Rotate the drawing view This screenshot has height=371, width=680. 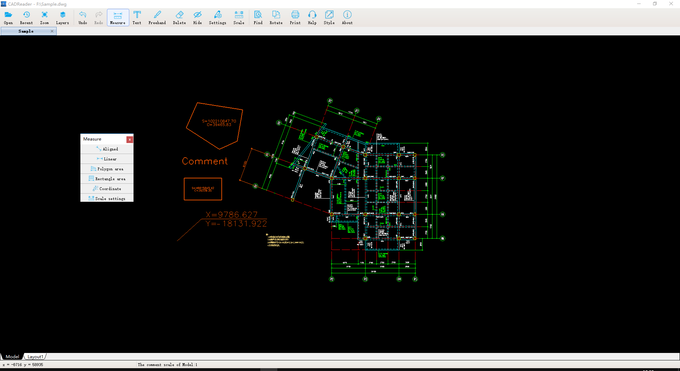(x=276, y=18)
